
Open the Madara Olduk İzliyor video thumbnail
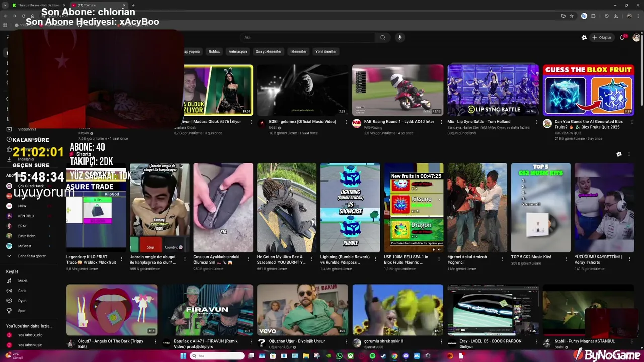218,90
